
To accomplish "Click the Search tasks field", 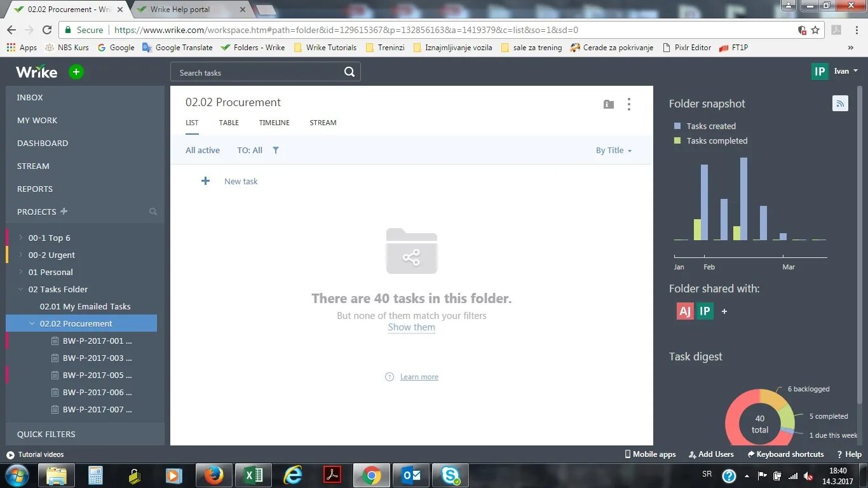I will pos(265,72).
